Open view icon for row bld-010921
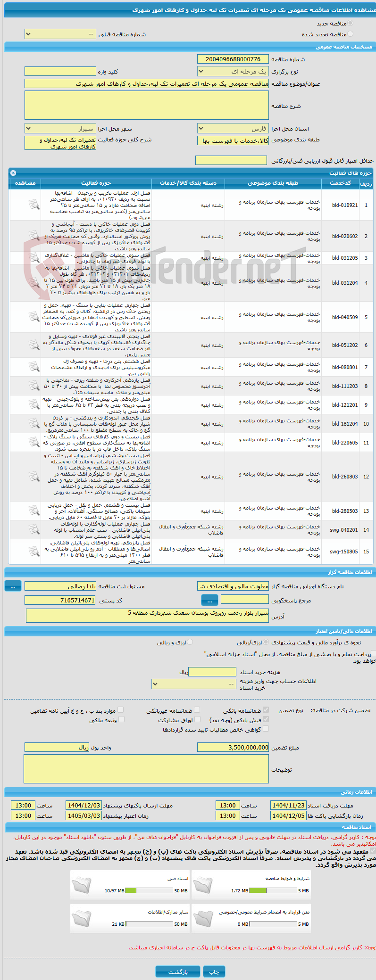This screenshot has width=376, height=980. pos(33,205)
